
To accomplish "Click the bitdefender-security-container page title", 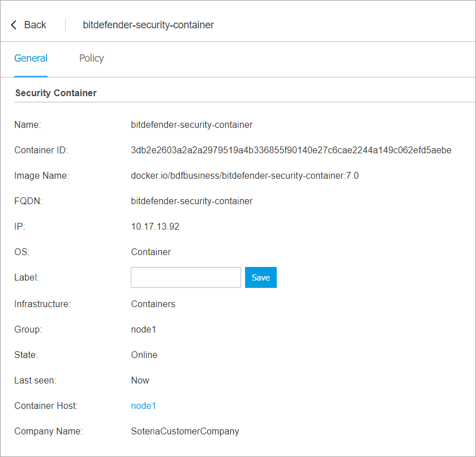I will 148,25.
